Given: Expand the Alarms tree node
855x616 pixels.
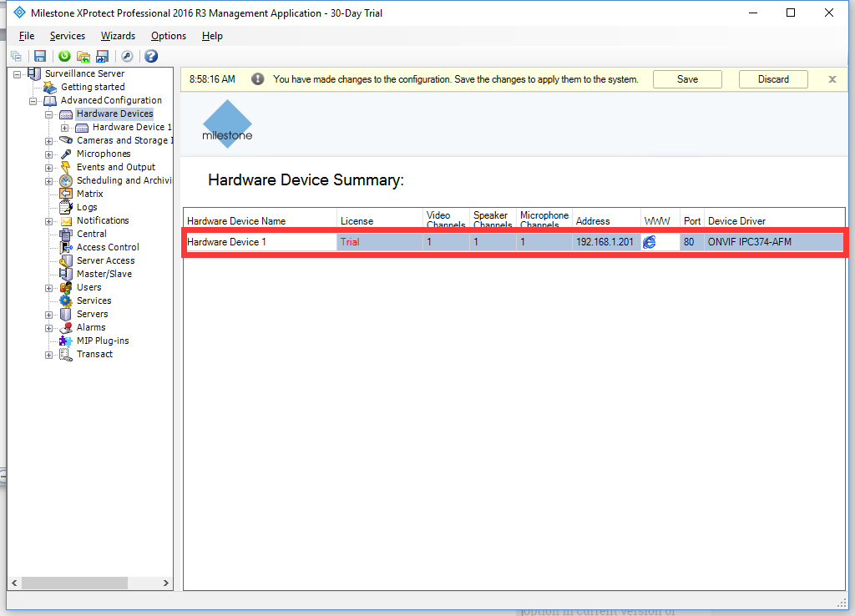Looking at the screenshot, I should tap(49, 328).
